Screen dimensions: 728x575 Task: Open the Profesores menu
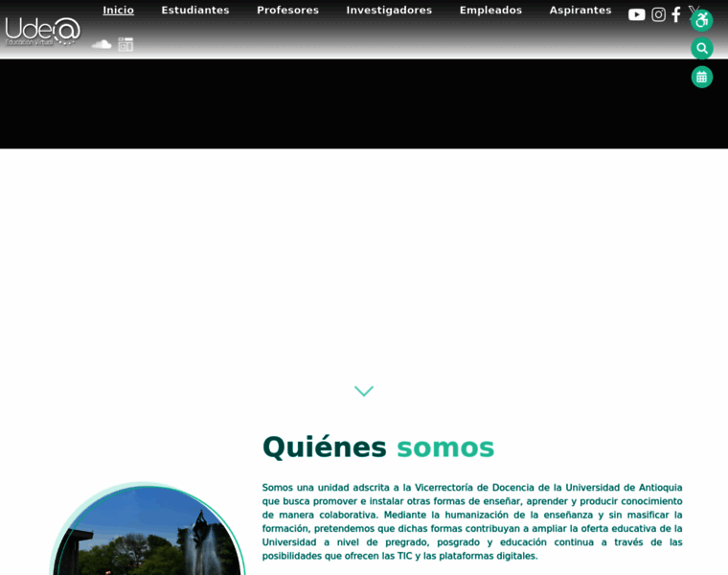coord(288,10)
